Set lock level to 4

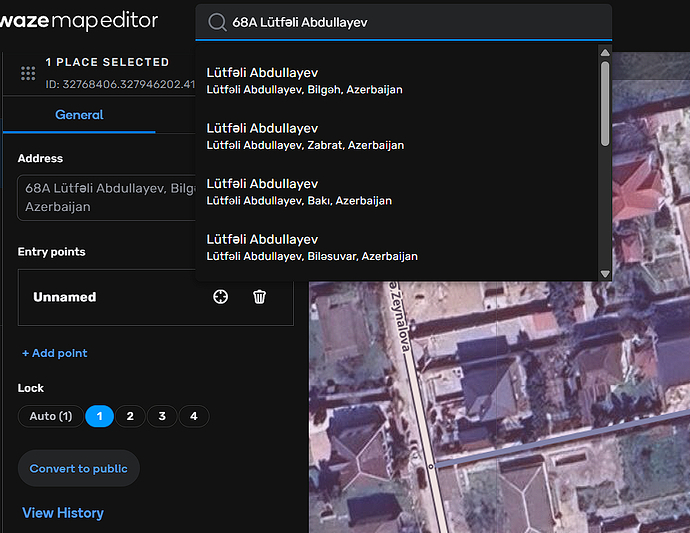[x=194, y=416]
